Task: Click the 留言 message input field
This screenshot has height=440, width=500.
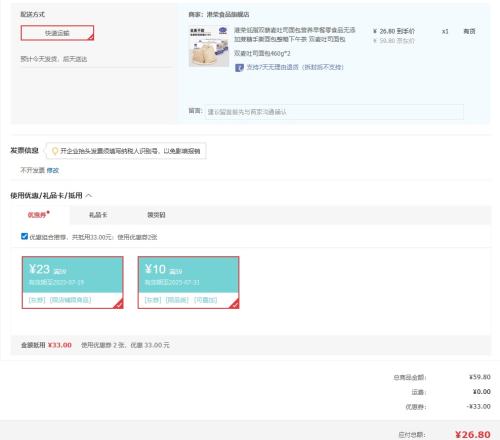Action: tap(334, 112)
